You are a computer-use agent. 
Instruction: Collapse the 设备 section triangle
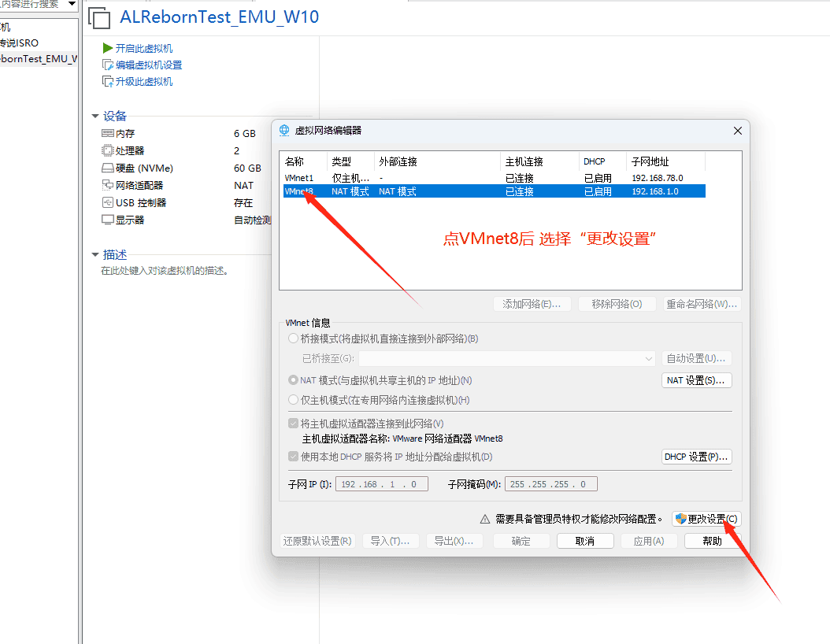coord(95,117)
